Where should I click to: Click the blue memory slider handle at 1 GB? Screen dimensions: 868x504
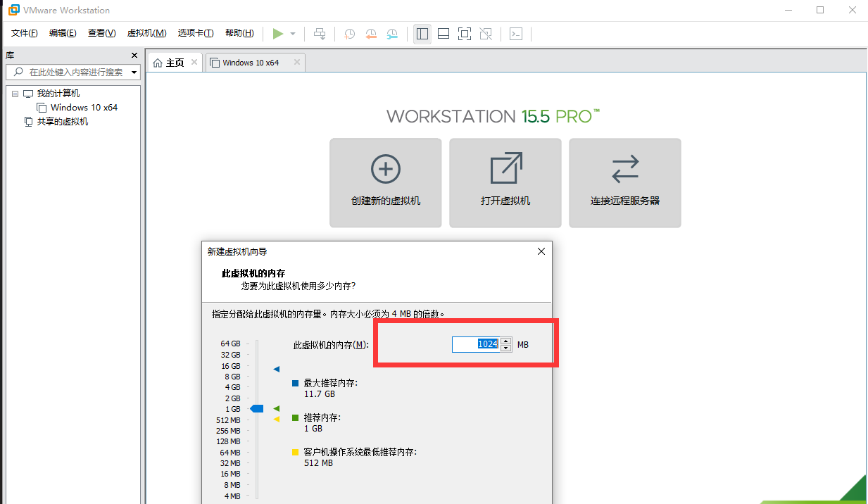(257, 408)
